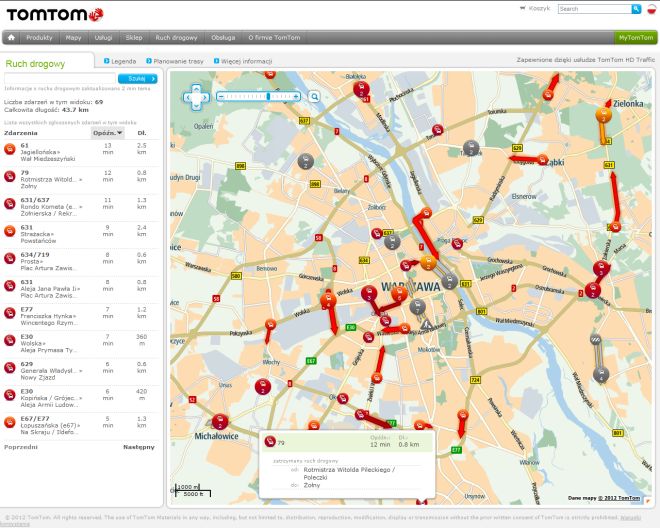Click the header Search input field
The height and width of the screenshot is (528, 660).
point(595,9)
